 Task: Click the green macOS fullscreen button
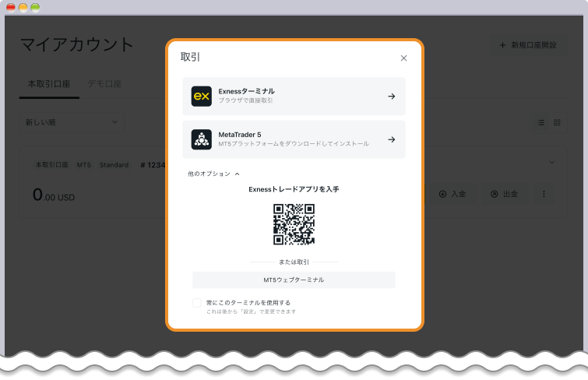coord(35,8)
